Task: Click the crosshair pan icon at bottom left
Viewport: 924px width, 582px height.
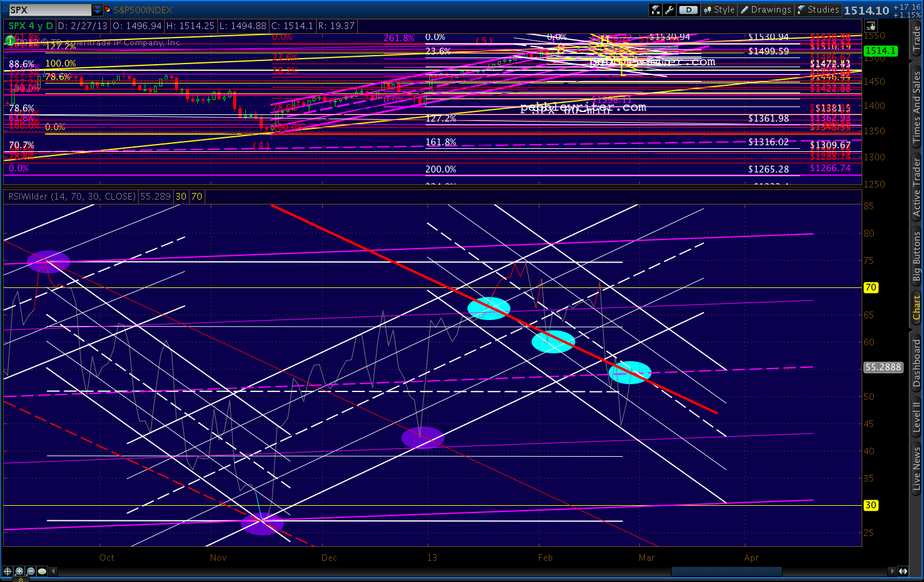Action: 8,571
